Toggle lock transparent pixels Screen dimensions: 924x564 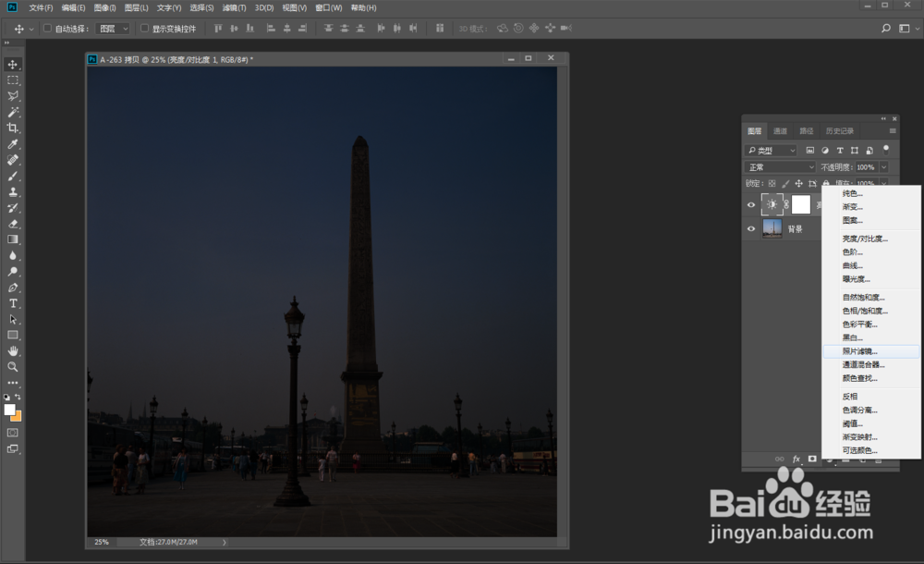coord(772,183)
